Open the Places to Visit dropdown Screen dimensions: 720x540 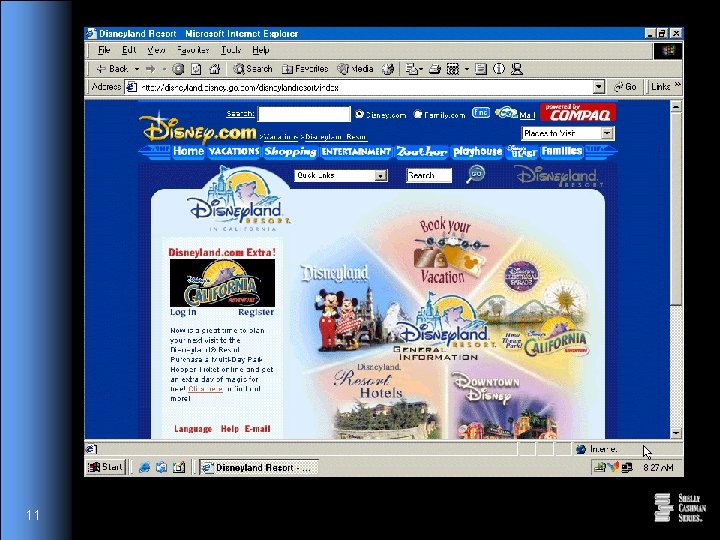click(568, 133)
